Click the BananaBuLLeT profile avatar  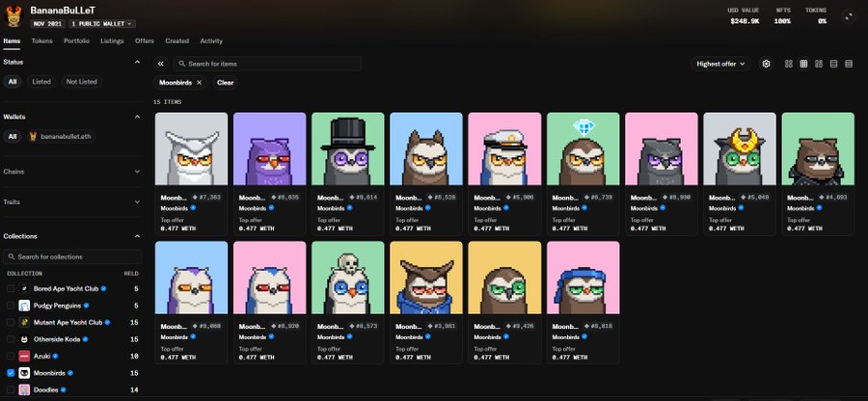(x=13, y=16)
